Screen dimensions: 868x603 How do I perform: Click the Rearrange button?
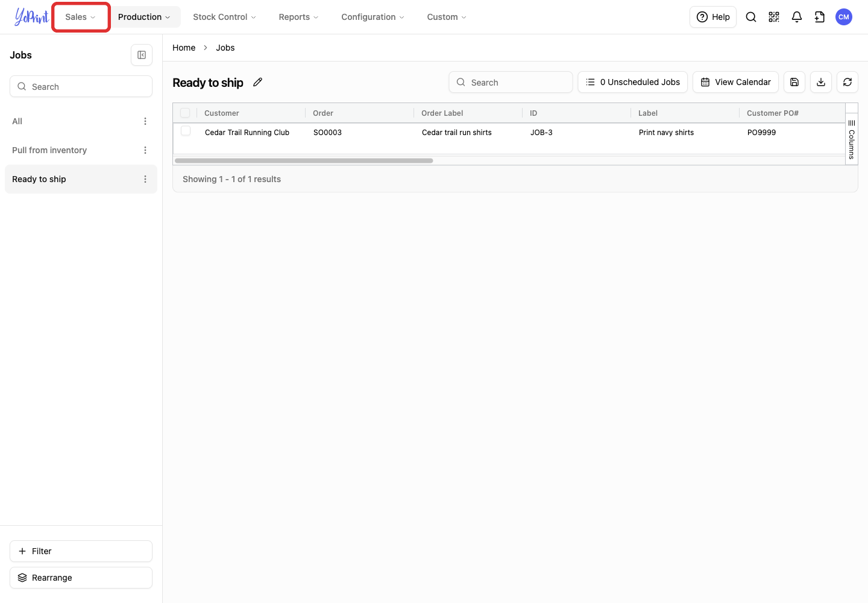[x=81, y=578]
